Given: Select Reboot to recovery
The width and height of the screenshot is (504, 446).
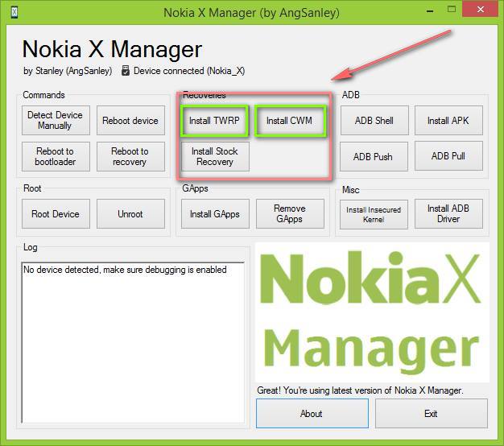Looking at the screenshot, I should [130, 156].
